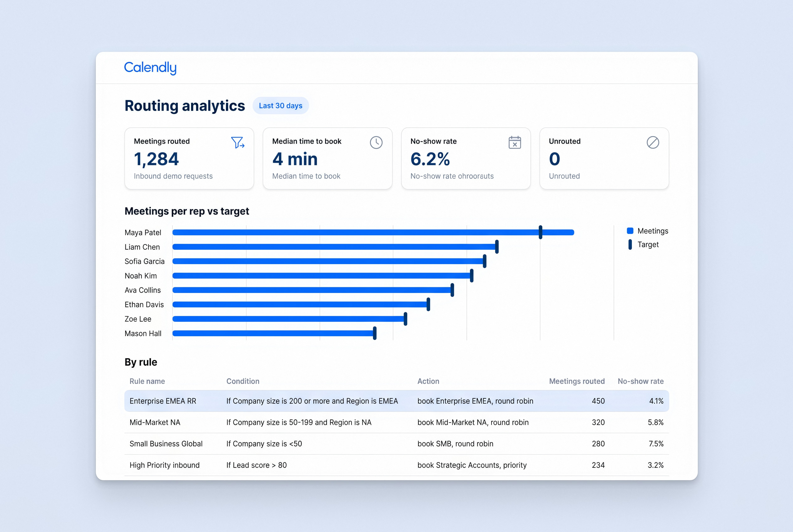Image resolution: width=793 pixels, height=532 pixels.
Task: Click the 7.5% no-show rate cell
Action: tap(656, 444)
